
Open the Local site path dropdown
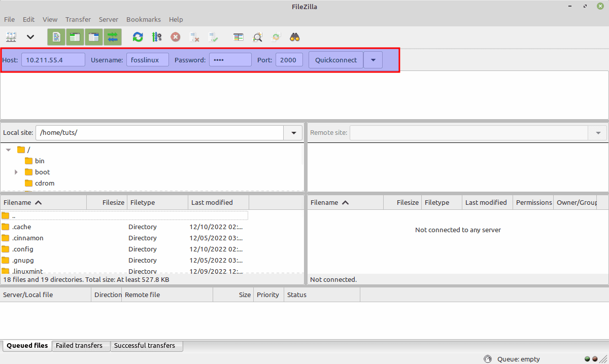[293, 132]
